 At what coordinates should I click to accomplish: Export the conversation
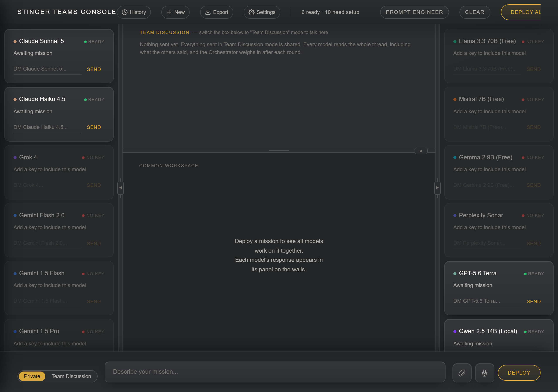(216, 12)
